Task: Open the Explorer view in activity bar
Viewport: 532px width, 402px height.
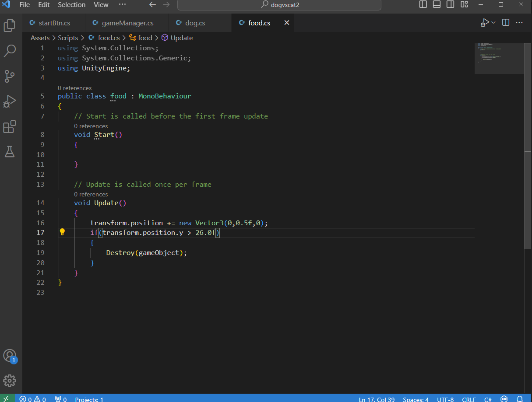Action: click(10, 25)
